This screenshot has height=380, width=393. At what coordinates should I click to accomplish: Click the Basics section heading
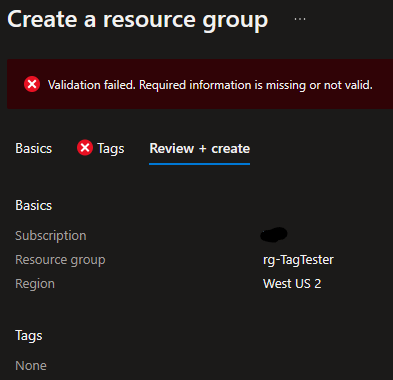(34, 205)
